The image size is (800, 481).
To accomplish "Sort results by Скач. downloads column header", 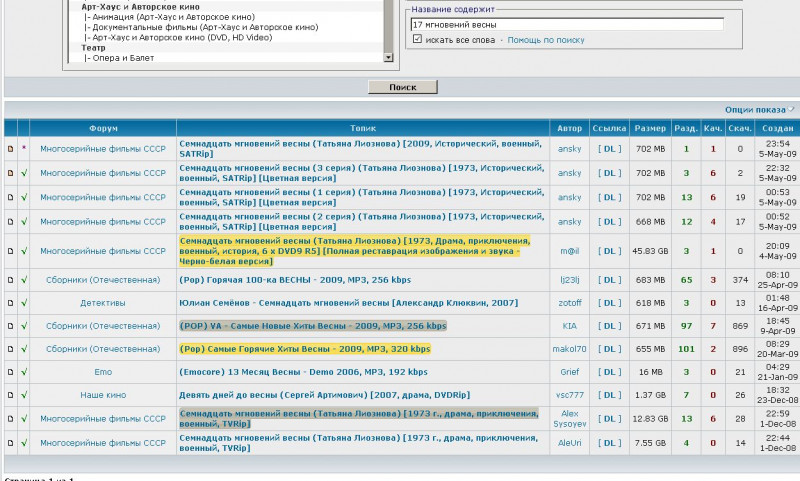I will tap(740, 128).
